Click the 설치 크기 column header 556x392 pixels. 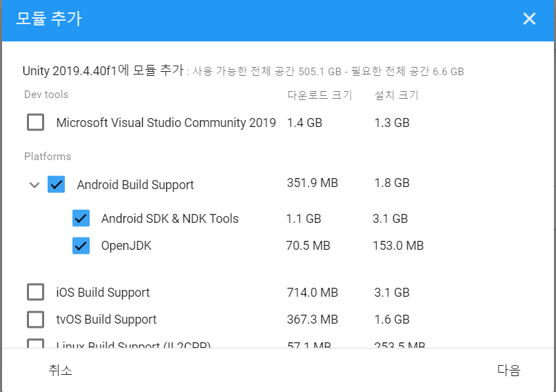tap(396, 95)
